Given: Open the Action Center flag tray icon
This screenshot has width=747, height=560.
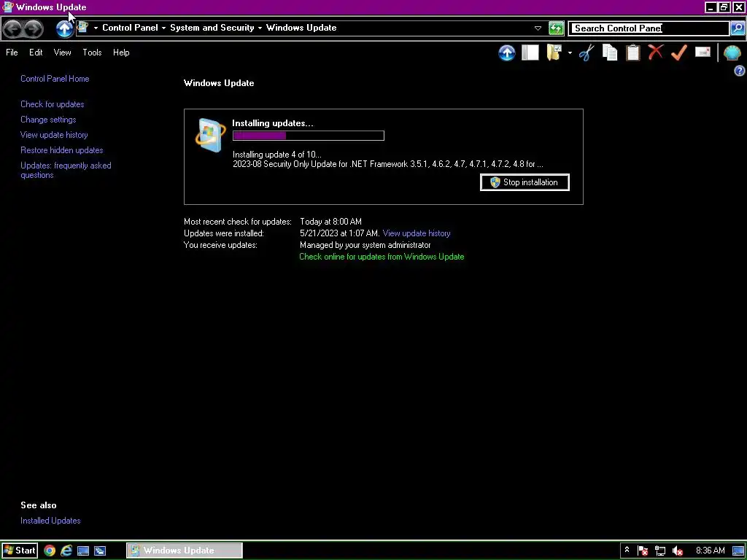Looking at the screenshot, I should pyautogui.click(x=643, y=551).
